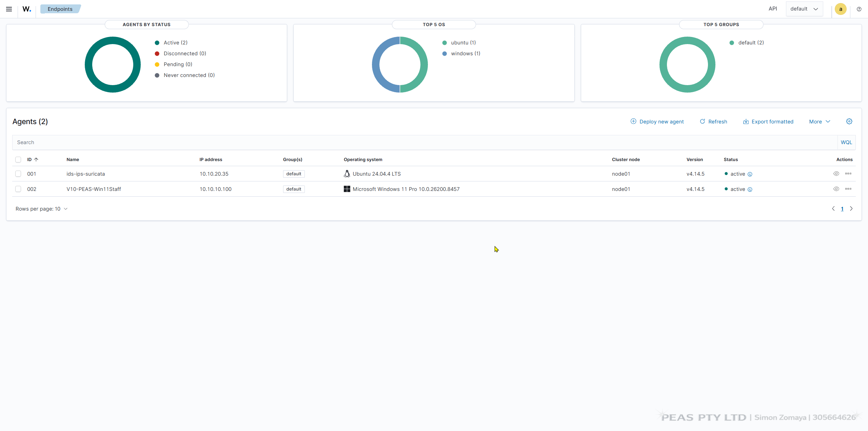Viewport: 868px width, 431px height.
Task: Click the Windows logo icon in row 002
Action: (347, 189)
